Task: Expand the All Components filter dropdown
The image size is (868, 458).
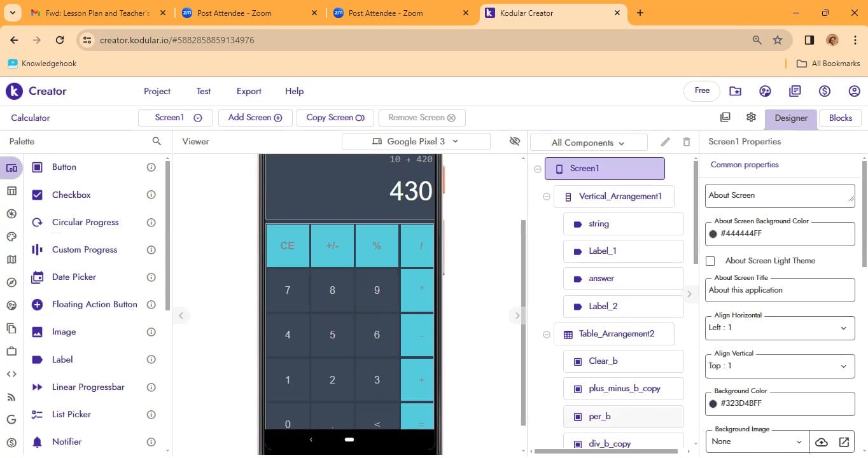Action: 588,142
